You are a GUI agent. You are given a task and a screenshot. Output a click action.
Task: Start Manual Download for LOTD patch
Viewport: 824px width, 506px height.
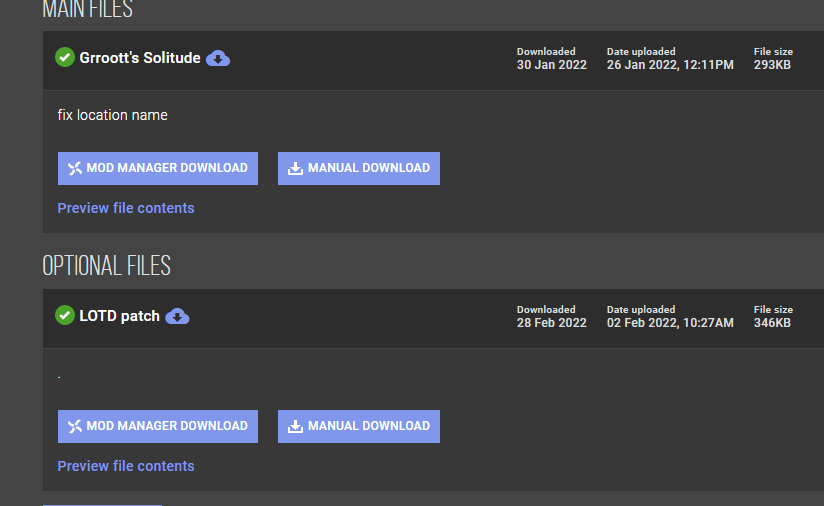[x=358, y=426]
